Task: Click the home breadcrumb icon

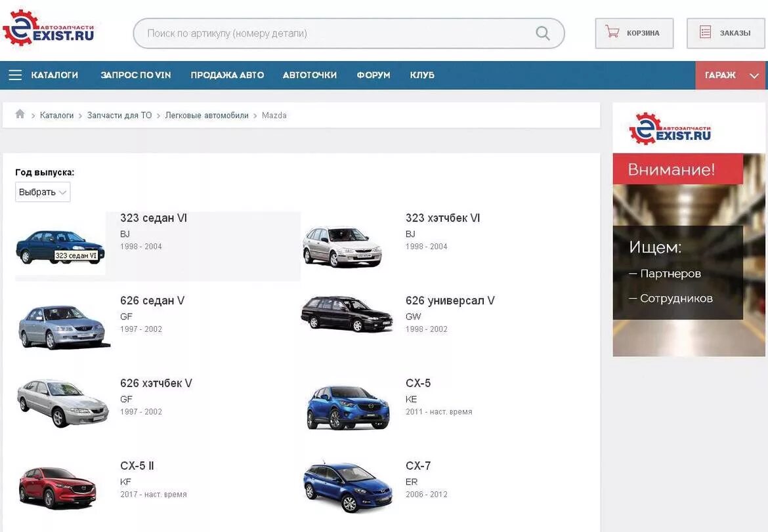Action: click(20, 114)
